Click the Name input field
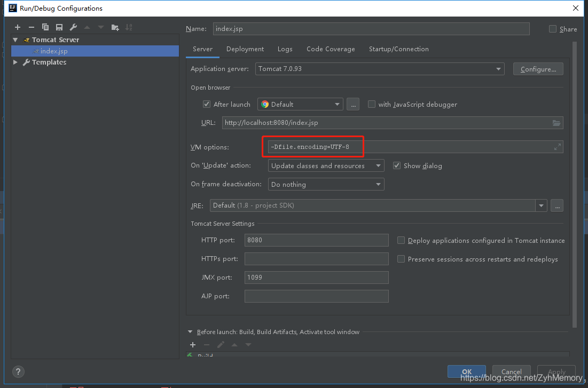The height and width of the screenshot is (388, 588). 371,29
